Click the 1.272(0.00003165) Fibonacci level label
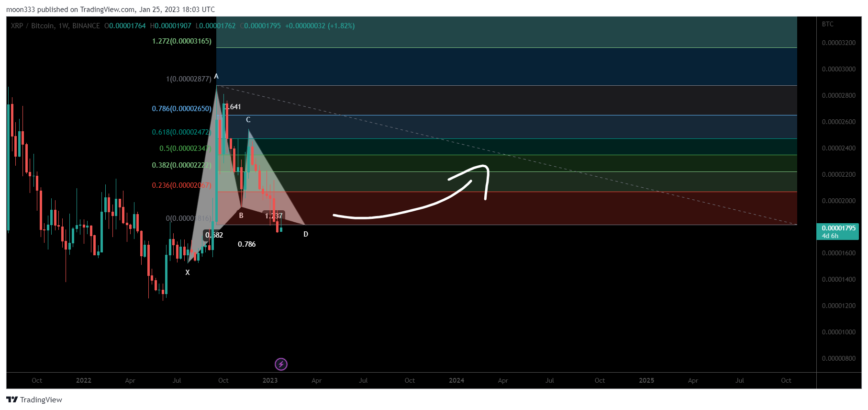This screenshot has width=868, height=410. coord(182,41)
